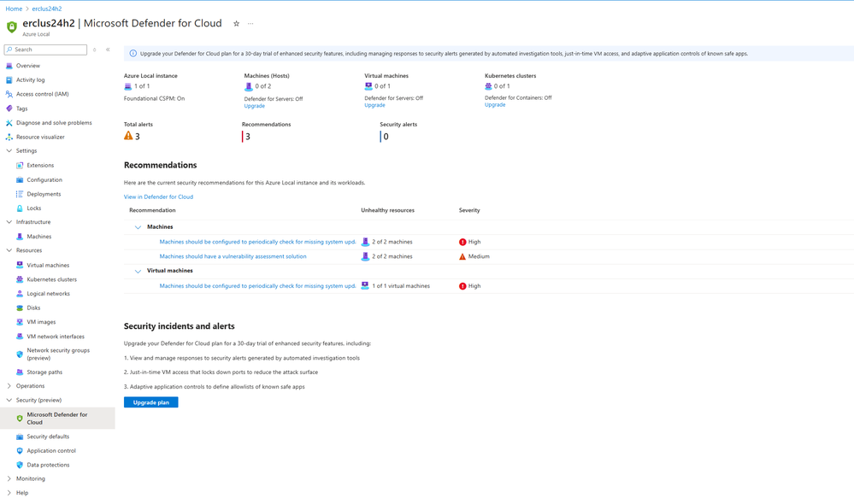Click the Severity column header
854x504 pixels.
[469, 210]
